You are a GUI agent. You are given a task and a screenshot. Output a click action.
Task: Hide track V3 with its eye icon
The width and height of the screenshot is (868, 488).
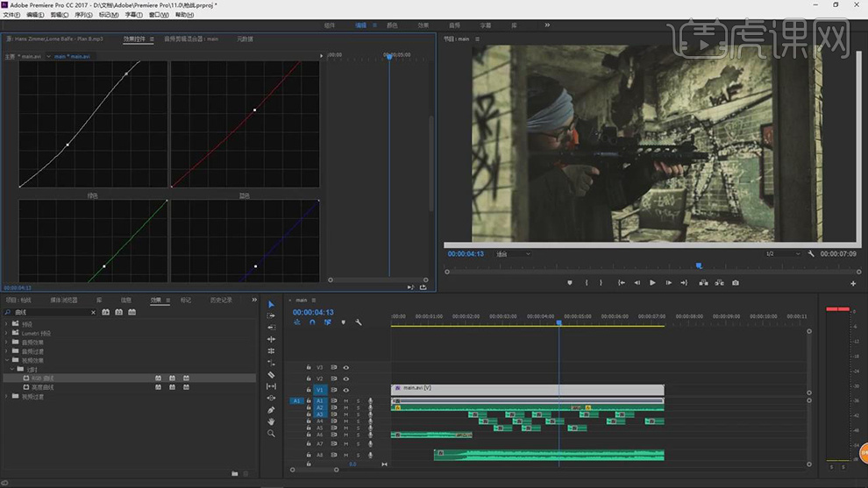point(346,368)
